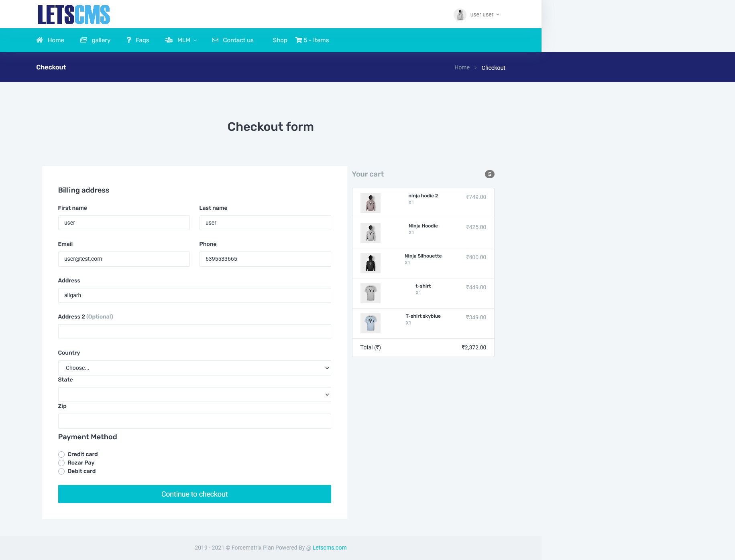This screenshot has height=560, width=735.
Task: Expand the State dropdown
Action: 194,395
